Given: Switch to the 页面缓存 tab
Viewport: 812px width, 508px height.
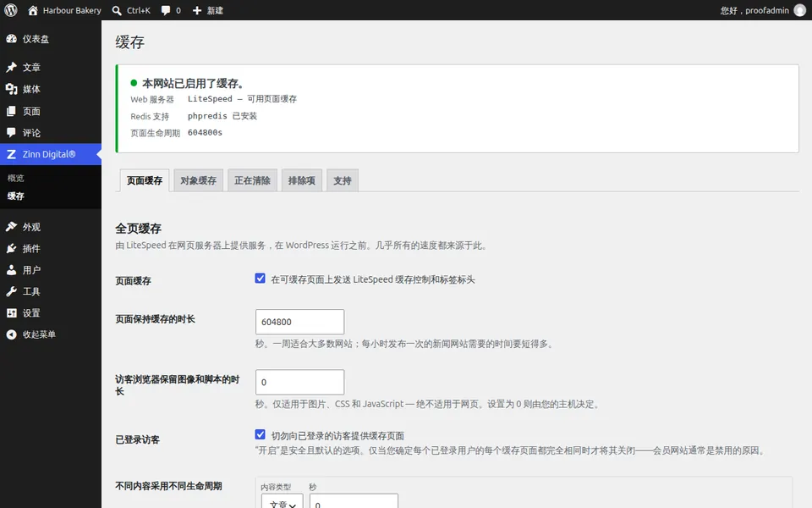Looking at the screenshot, I should [145, 180].
